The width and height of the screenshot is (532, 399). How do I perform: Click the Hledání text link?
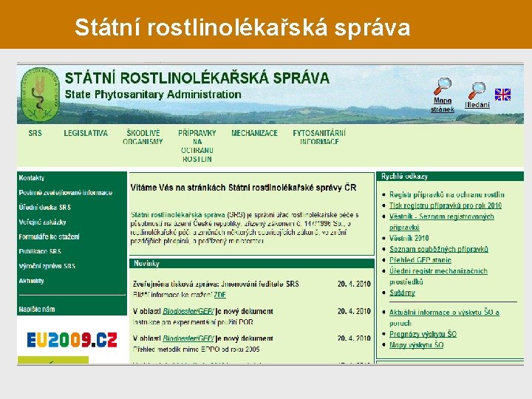click(477, 105)
